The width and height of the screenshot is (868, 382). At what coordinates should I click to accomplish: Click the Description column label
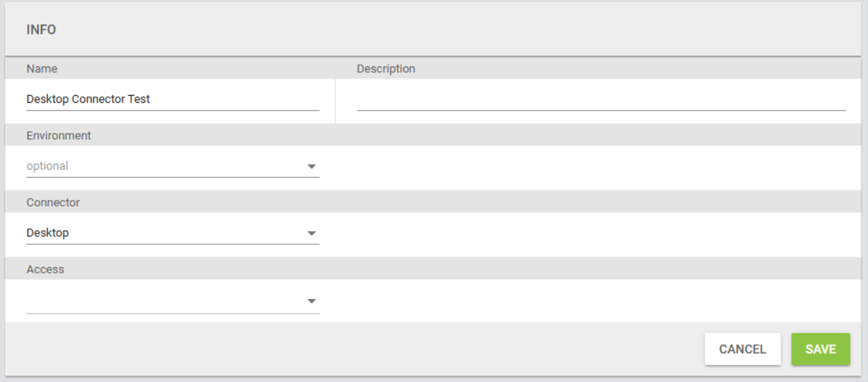click(386, 69)
